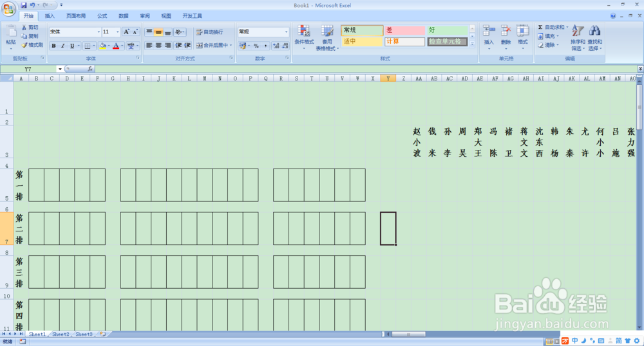The image size is (644, 346).
Task: Enable wrap text (自动换行)
Action: point(209,32)
